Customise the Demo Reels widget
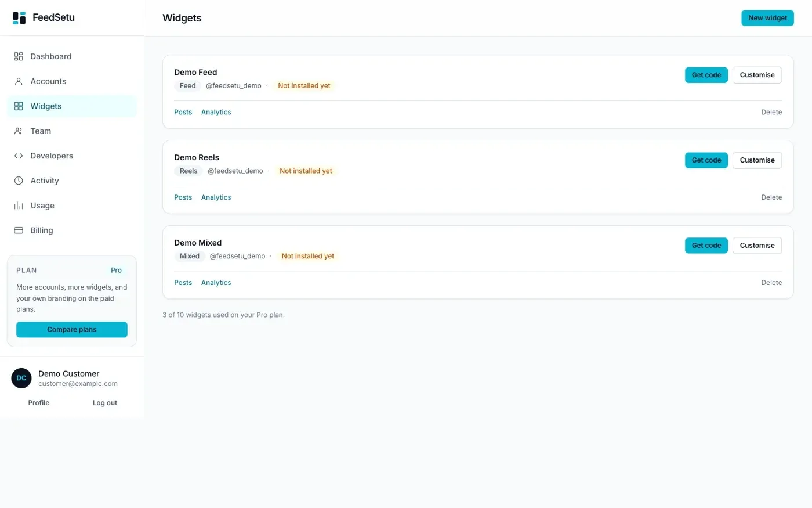This screenshot has width=812, height=508. [757, 160]
